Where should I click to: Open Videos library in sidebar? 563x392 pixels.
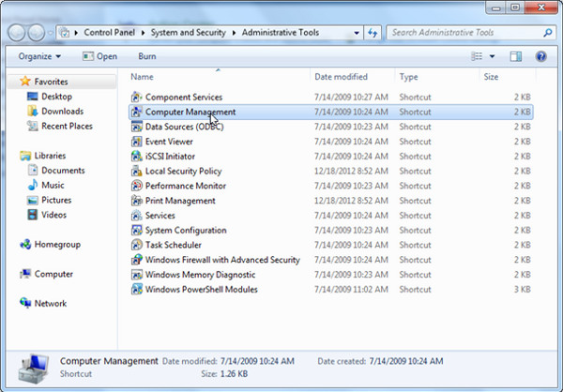(x=53, y=215)
